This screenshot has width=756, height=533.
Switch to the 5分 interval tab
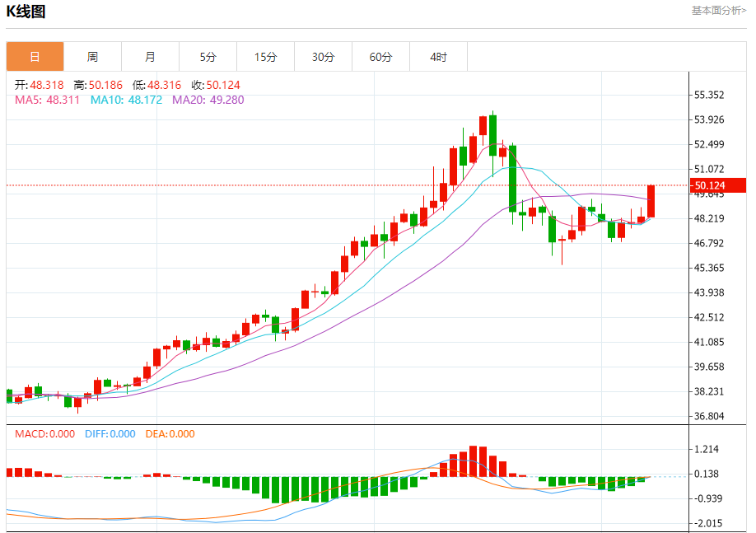pos(208,57)
